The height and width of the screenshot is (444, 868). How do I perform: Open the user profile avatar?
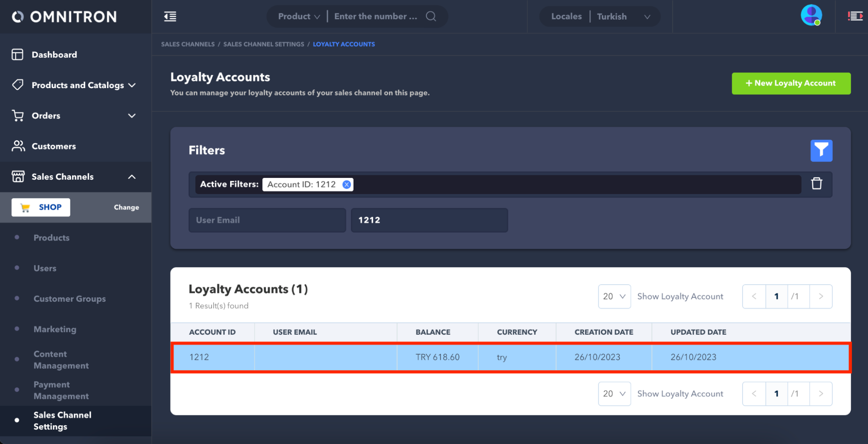[x=811, y=16]
